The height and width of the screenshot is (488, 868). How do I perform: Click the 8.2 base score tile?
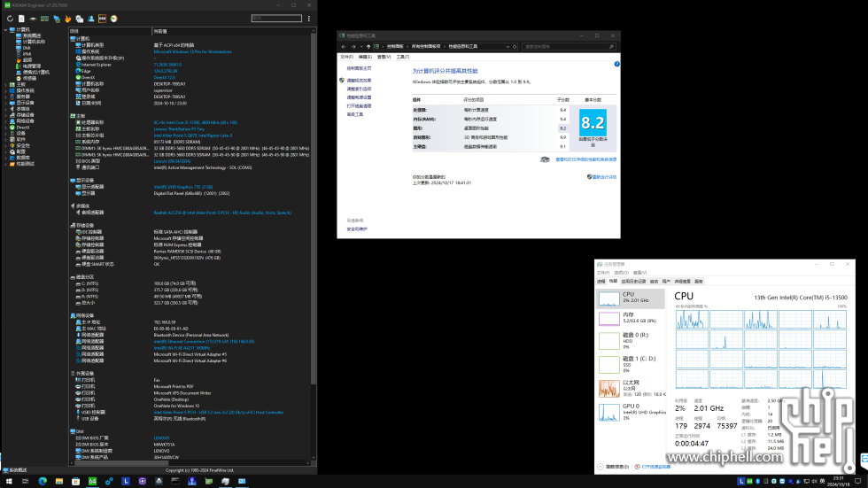click(593, 122)
